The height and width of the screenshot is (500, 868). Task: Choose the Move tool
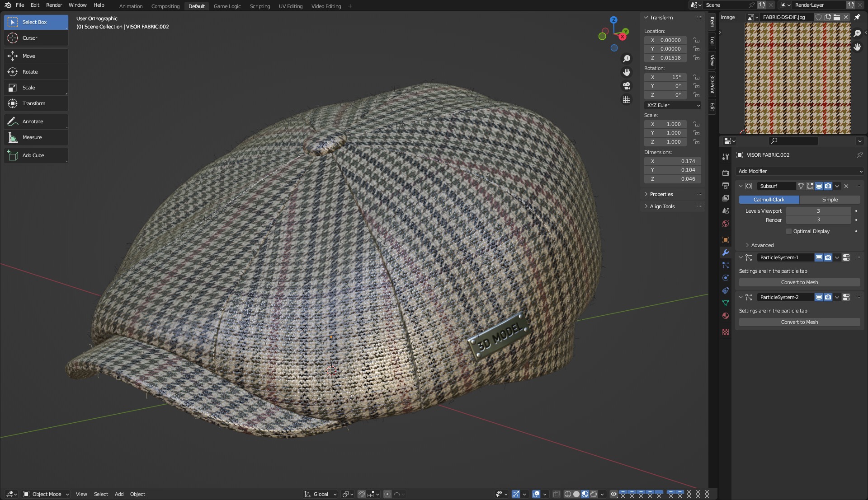pyautogui.click(x=36, y=56)
